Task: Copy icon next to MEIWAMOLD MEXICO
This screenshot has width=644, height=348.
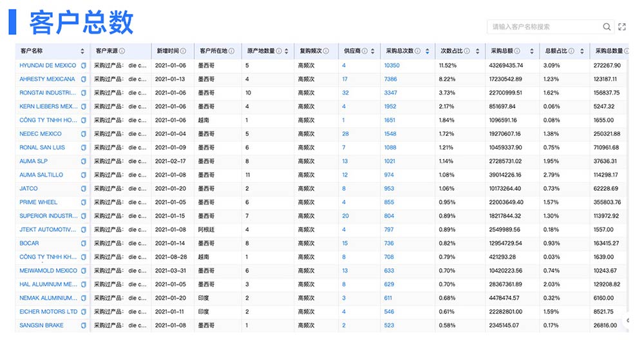Action: (83, 271)
